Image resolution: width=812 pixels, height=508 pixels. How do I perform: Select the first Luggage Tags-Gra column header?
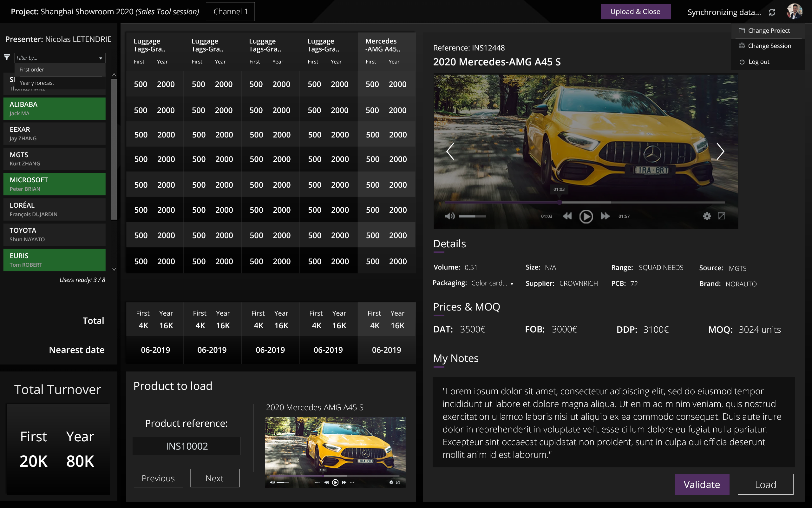[x=155, y=51]
